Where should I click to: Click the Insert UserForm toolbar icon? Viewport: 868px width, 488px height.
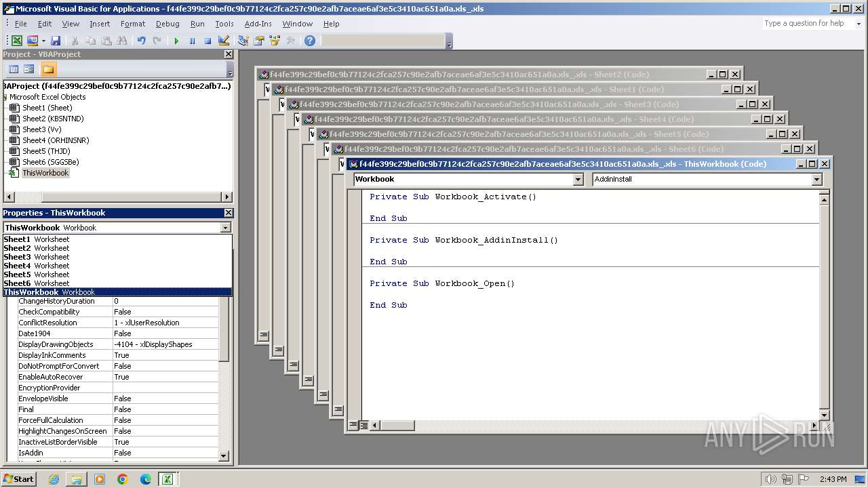click(x=32, y=41)
